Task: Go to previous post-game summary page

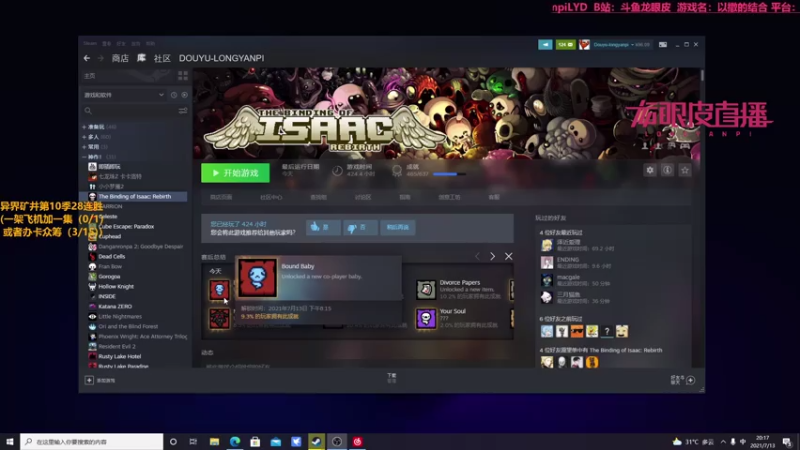Action: coord(478,257)
